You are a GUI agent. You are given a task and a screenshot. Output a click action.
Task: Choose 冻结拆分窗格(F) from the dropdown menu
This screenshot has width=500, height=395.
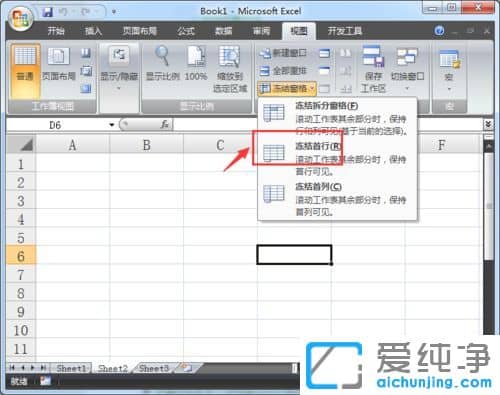pos(337,118)
